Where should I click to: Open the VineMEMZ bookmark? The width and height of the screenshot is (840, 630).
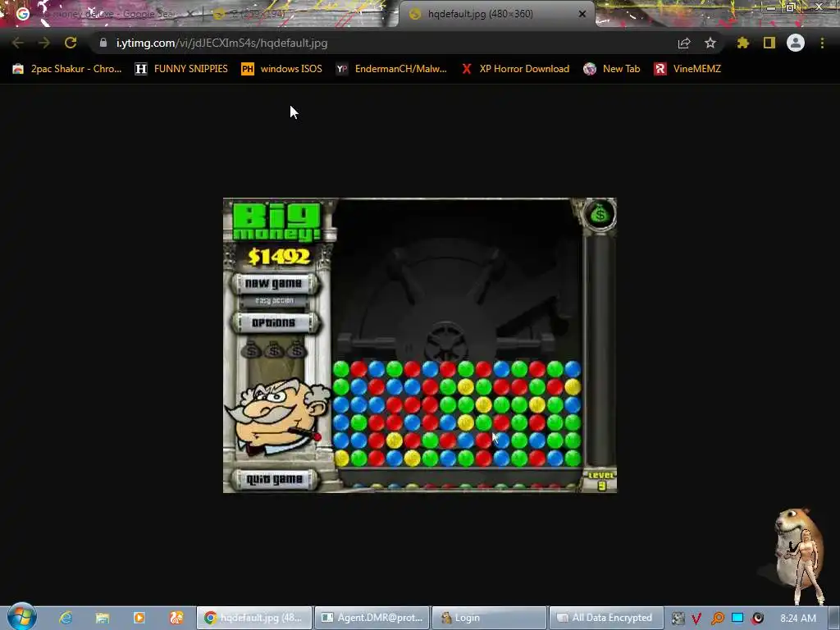click(x=688, y=69)
